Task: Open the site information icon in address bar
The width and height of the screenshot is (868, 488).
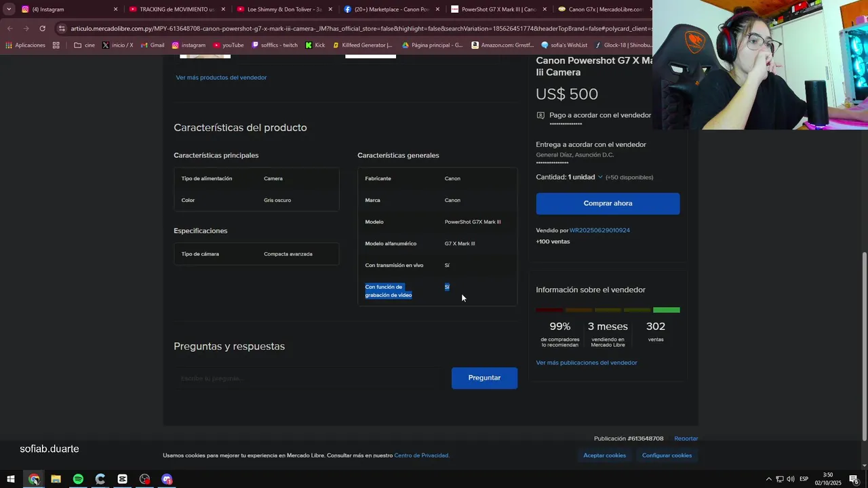Action: (x=62, y=28)
